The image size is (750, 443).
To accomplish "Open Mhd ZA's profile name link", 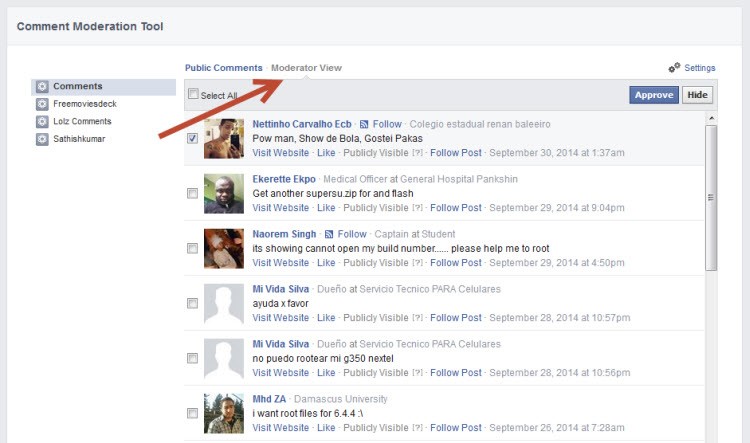I will (269, 399).
